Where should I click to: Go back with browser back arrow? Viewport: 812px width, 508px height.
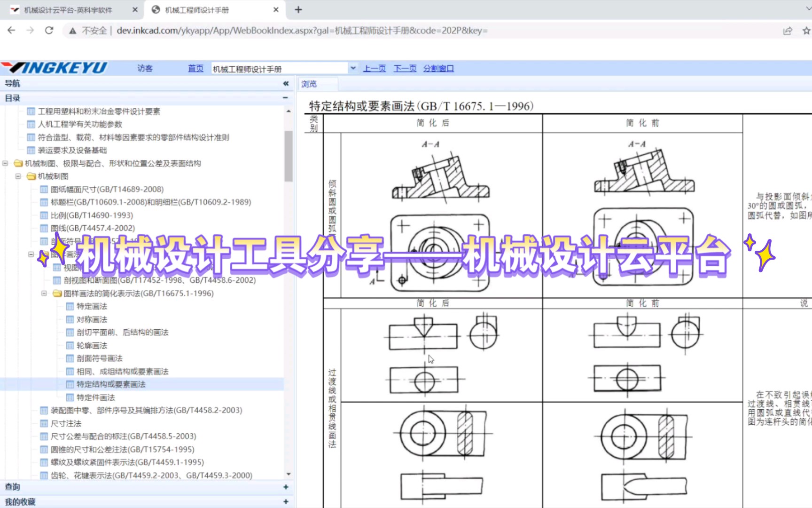pyautogui.click(x=12, y=31)
